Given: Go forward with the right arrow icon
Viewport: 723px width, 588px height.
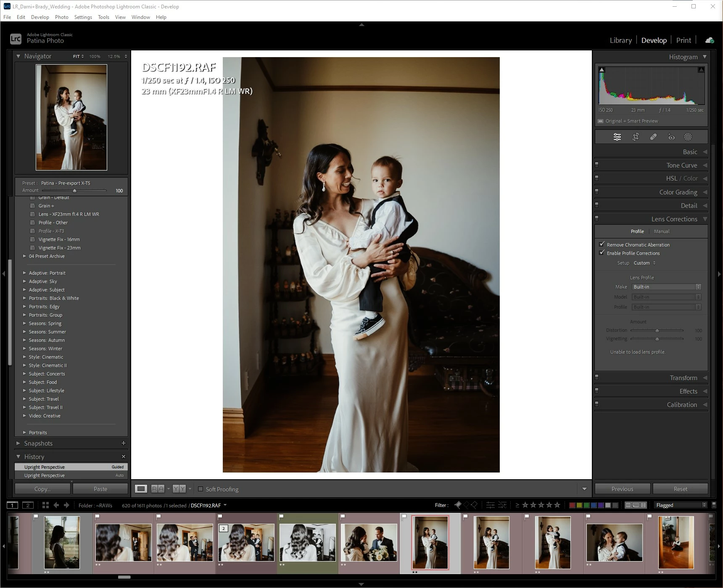Looking at the screenshot, I should point(66,505).
